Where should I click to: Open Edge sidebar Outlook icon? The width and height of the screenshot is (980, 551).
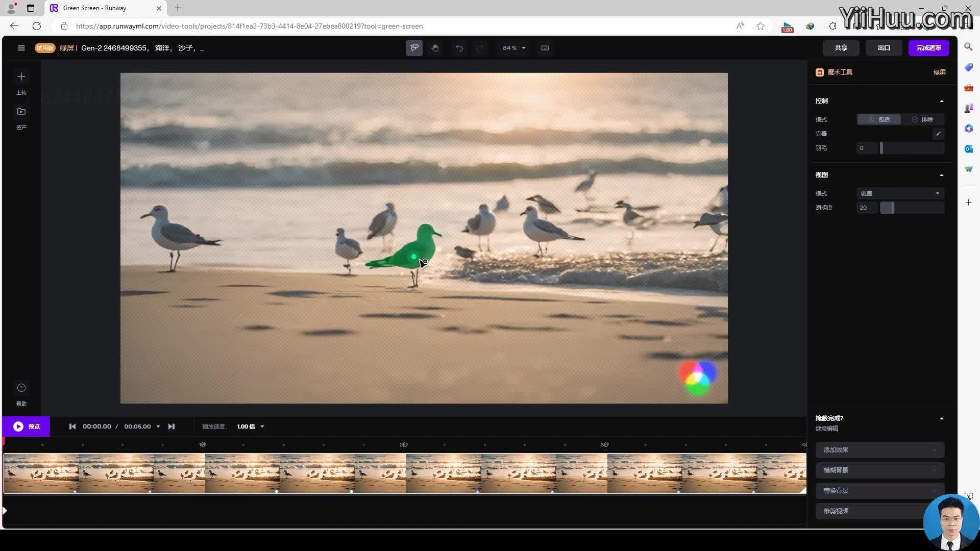[x=968, y=149]
